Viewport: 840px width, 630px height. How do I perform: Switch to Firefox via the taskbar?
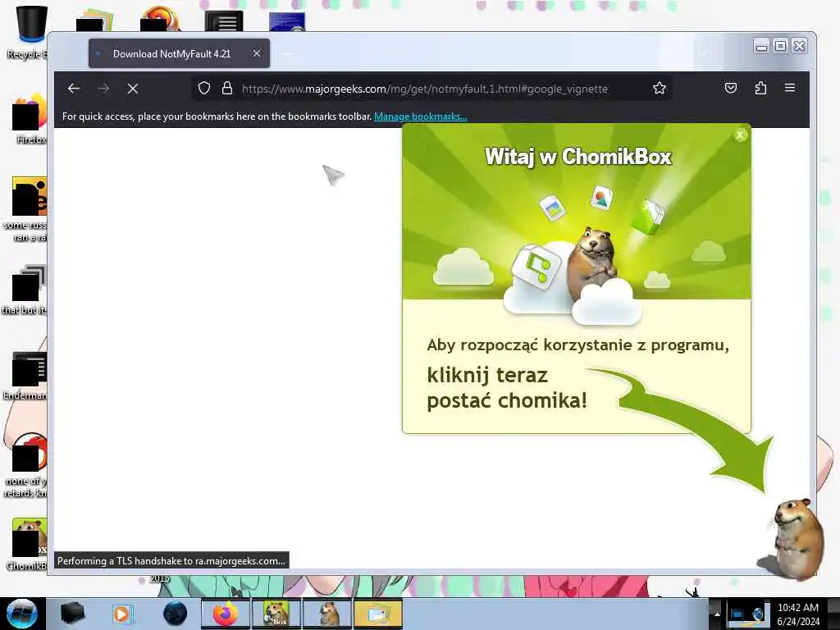[225, 614]
